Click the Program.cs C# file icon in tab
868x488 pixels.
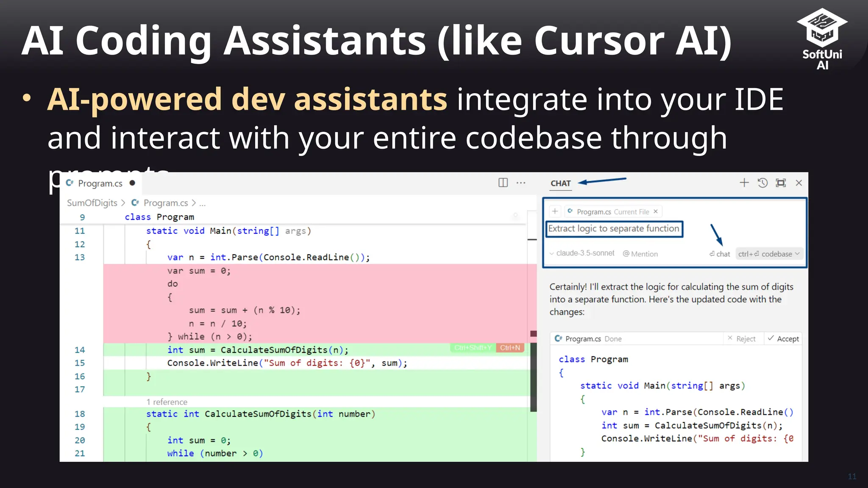tap(70, 183)
